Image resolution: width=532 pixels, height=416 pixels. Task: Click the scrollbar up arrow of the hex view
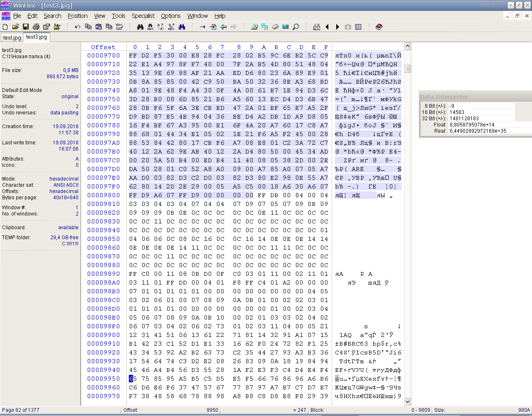[408, 46]
